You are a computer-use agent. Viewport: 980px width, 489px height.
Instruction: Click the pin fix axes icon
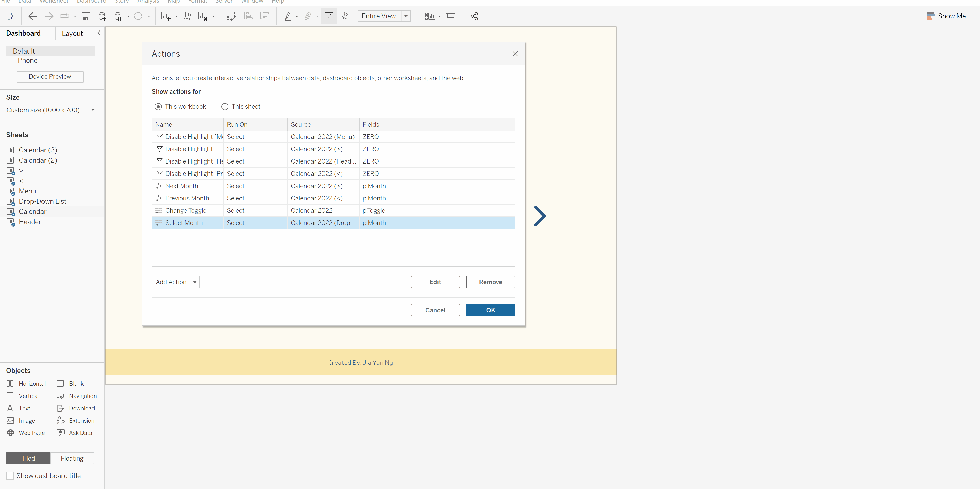point(345,16)
